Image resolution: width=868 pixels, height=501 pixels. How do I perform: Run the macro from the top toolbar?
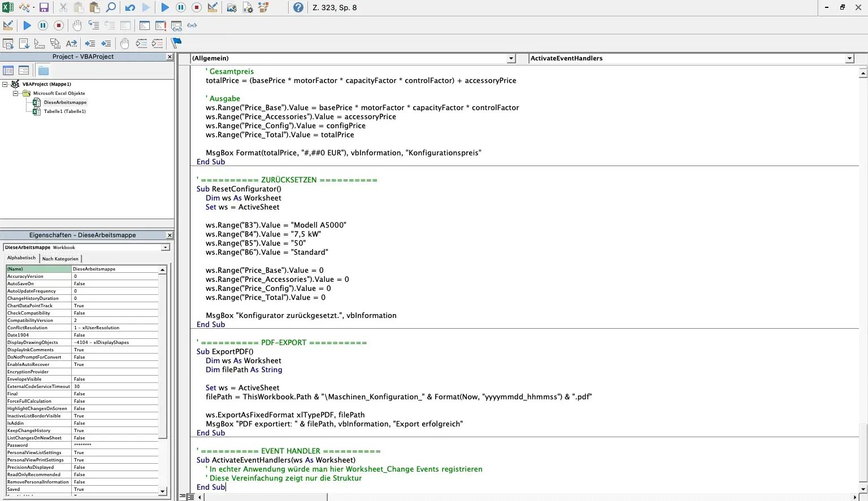(x=165, y=7)
